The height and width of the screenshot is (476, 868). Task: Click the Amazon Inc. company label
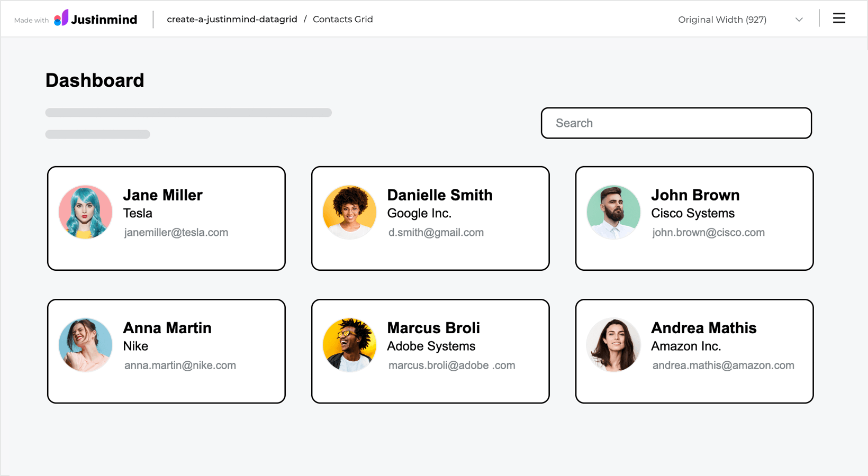coord(686,346)
